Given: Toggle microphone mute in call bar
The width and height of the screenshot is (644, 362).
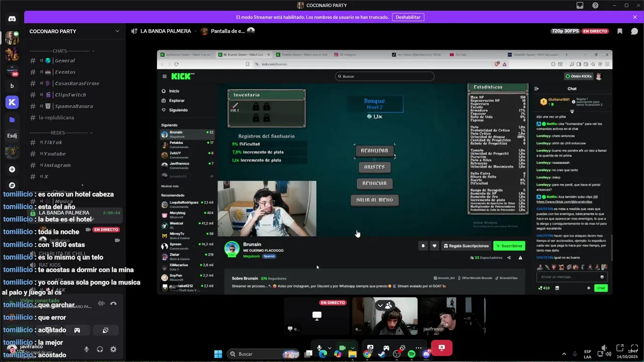Looking at the screenshot, I should point(319,348).
